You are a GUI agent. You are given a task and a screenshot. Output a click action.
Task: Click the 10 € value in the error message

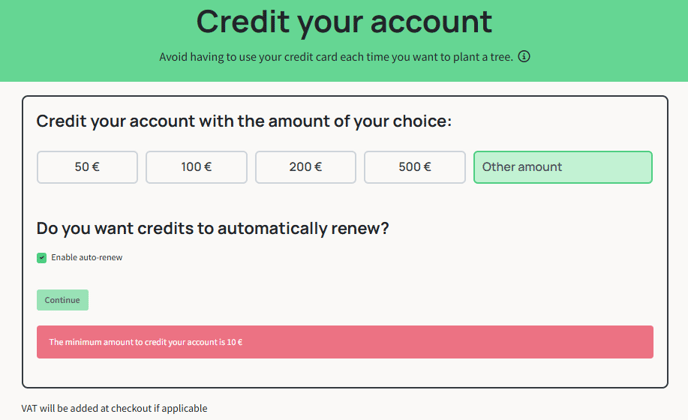point(234,342)
